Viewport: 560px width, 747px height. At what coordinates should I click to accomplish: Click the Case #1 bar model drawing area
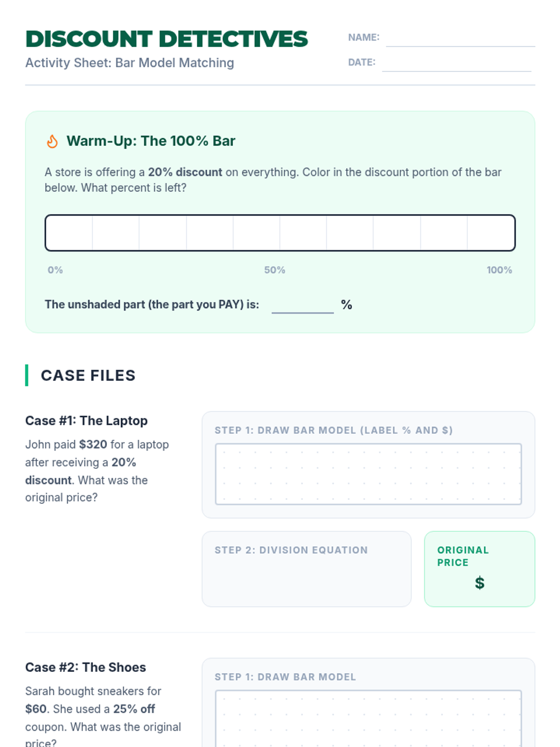coord(368,474)
